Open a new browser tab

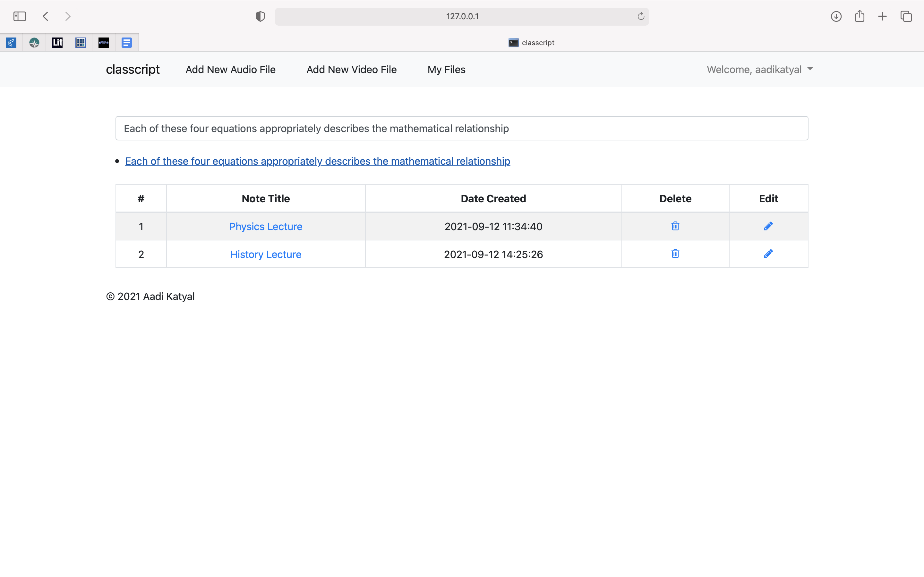pyautogui.click(x=882, y=16)
